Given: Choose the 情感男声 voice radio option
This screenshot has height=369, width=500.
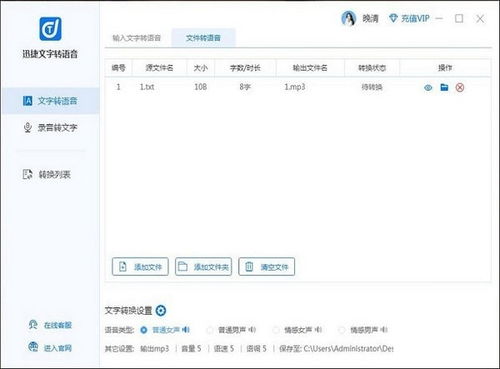Looking at the screenshot, I should pos(342,330).
